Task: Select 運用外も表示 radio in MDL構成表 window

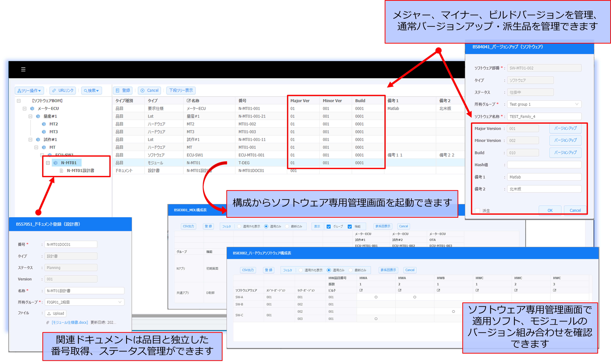Action: click(239, 226)
